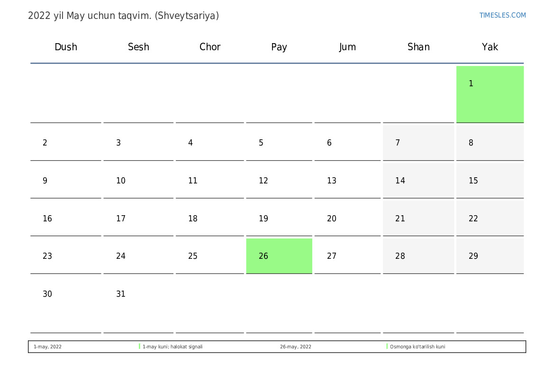Screen dimensions: 554x392
Task: Select the highlighted May 1 cell
Action: coord(490,94)
